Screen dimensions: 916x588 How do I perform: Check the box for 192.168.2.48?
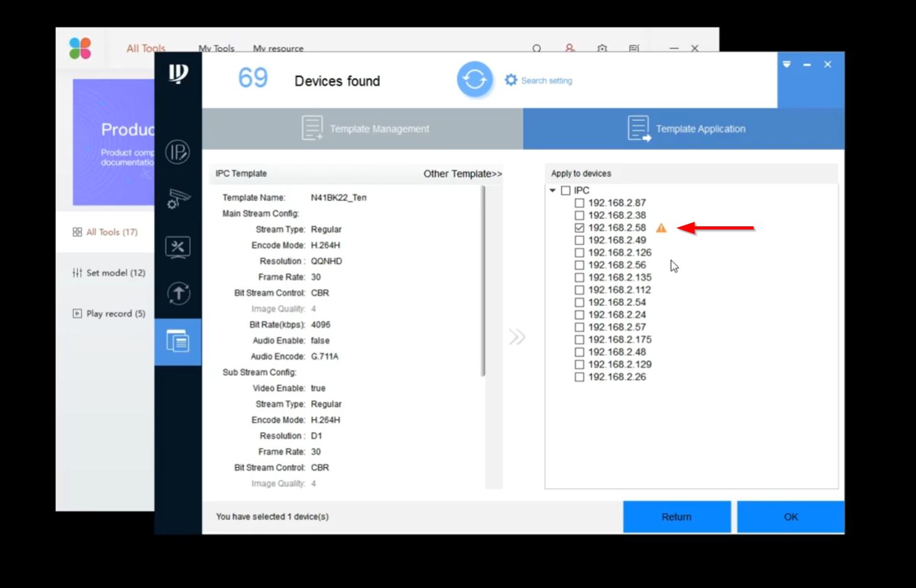click(x=579, y=352)
